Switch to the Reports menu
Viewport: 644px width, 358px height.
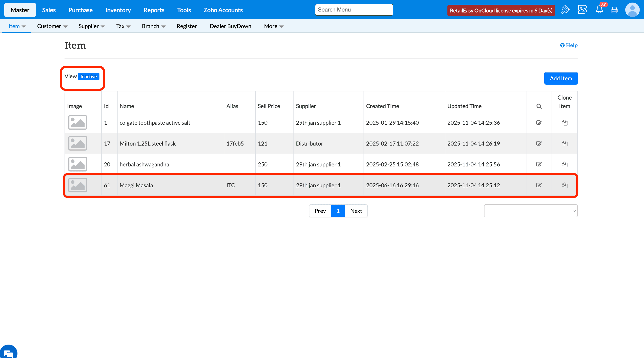coord(154,10)
